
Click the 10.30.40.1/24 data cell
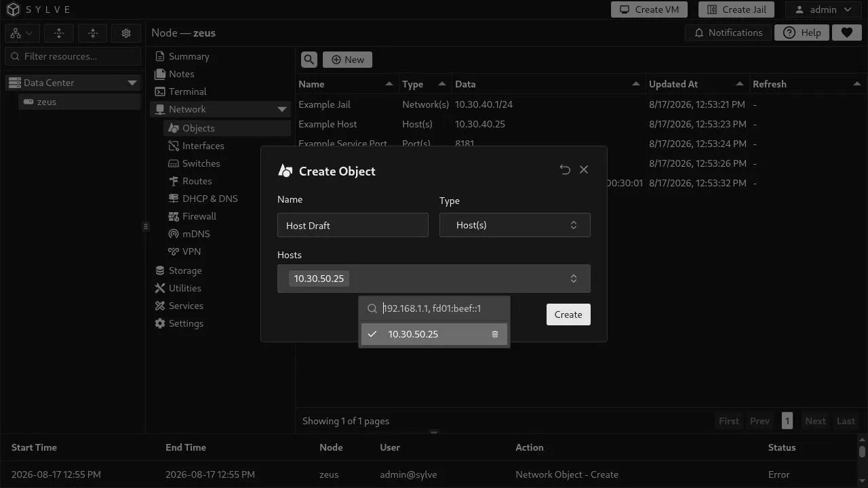[x=484, y=104]
